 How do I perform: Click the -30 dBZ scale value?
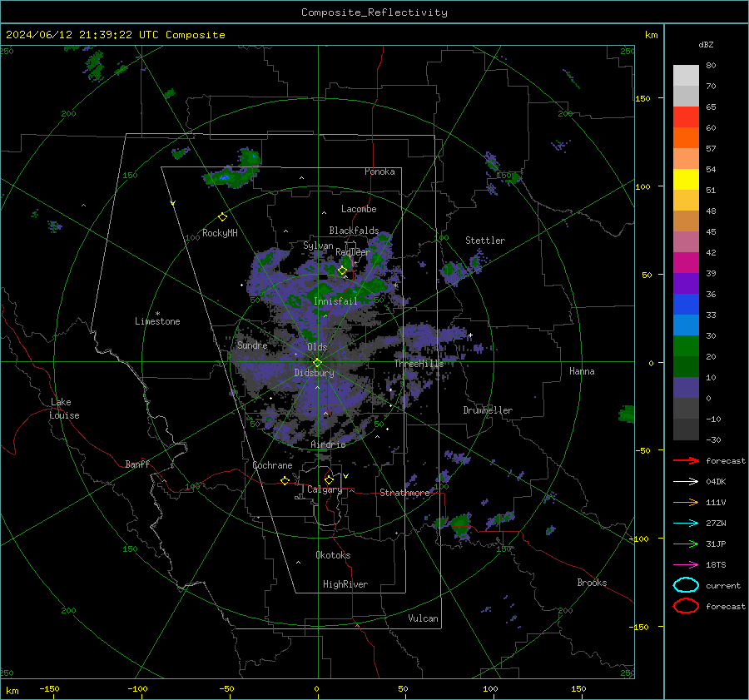pos(714,439)
